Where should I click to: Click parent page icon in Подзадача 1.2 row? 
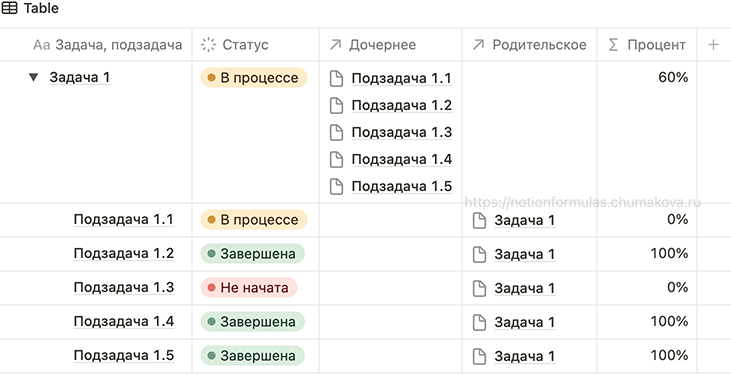479,254
